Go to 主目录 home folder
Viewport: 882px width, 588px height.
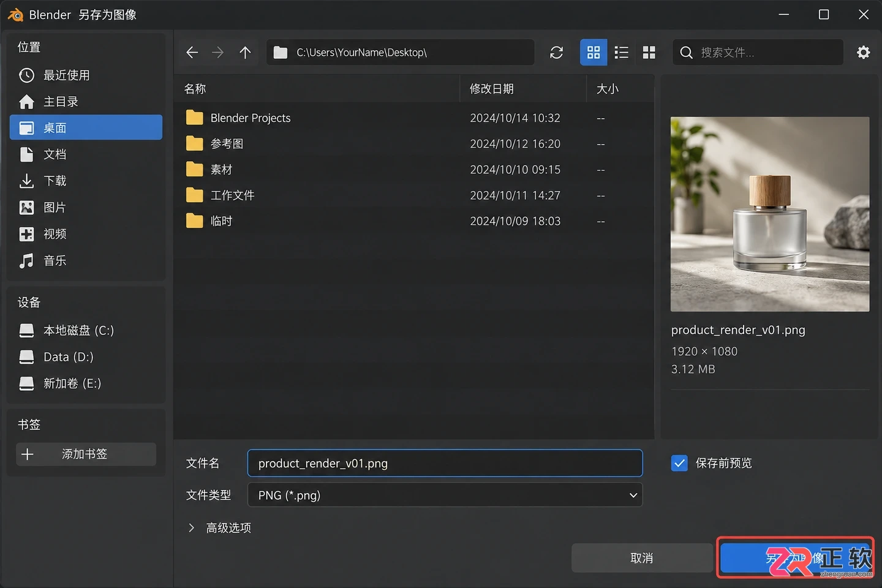pos(86,102)
